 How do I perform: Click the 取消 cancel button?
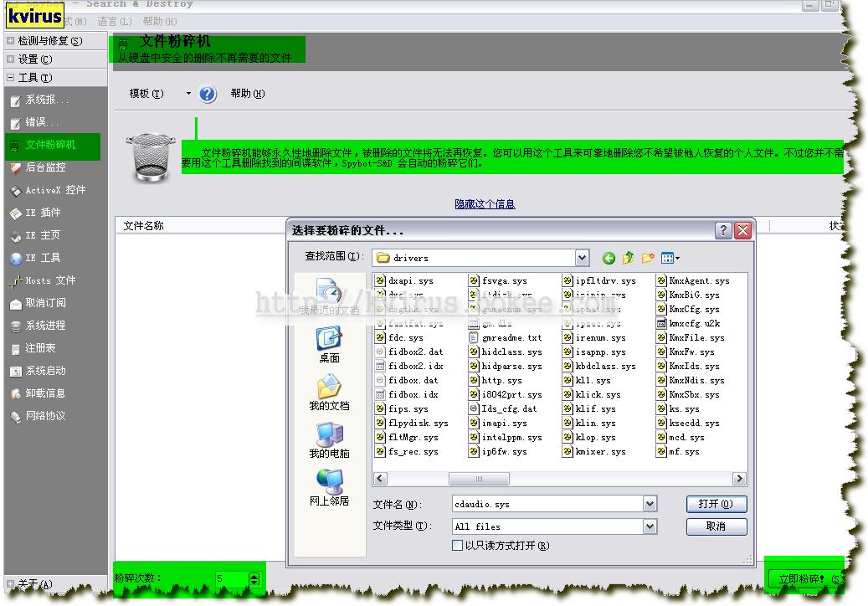coord(716,526)
